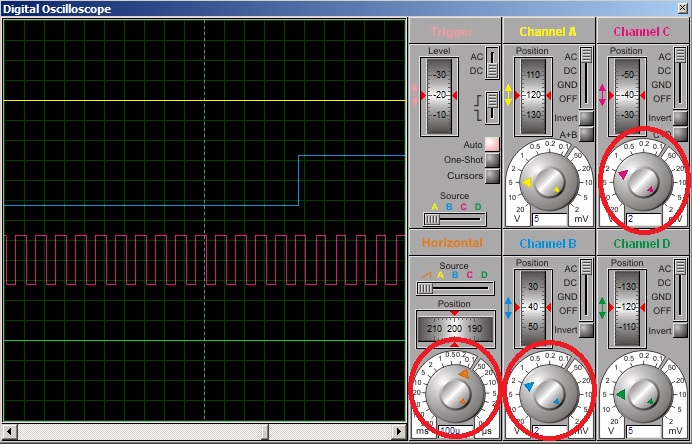The width and height of the screenshot is (692, 444).
Task: Click the DC label in Channel D
Action: tap(664, 282)
